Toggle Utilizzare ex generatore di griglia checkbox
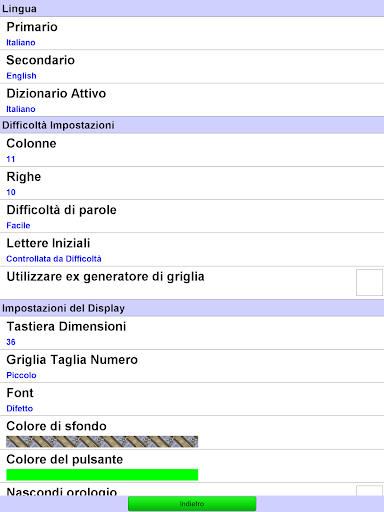384x512 pixels. point(369,283)
